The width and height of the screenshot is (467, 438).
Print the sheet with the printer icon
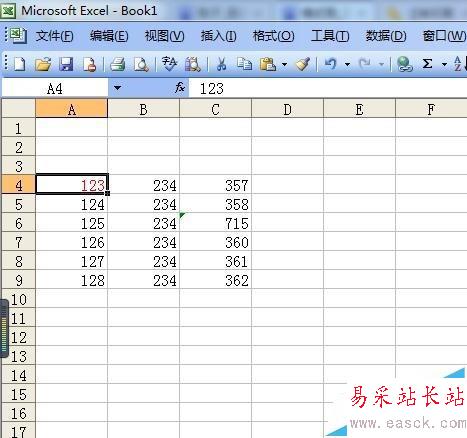pos(117,64)
